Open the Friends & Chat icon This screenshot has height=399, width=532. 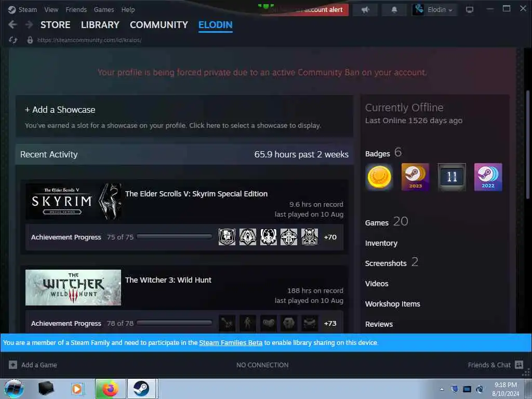point(519,365)
